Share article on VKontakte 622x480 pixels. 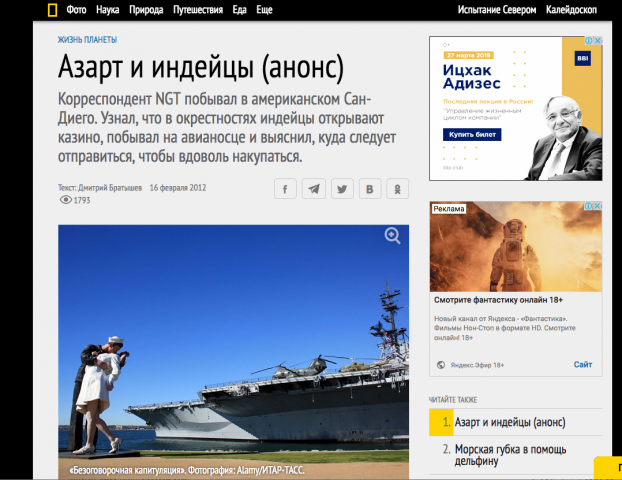coord(370,189)
